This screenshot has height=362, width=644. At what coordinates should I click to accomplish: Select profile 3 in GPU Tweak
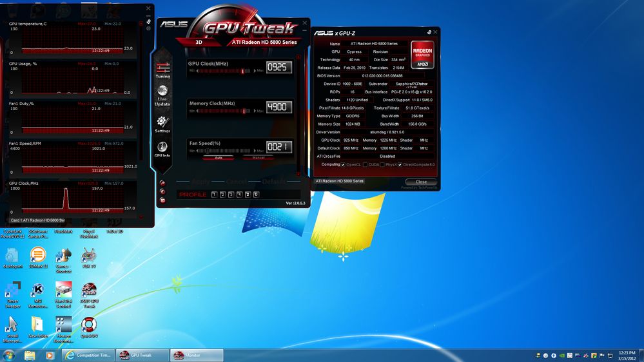pyautogui.click(x=231, y=195)
